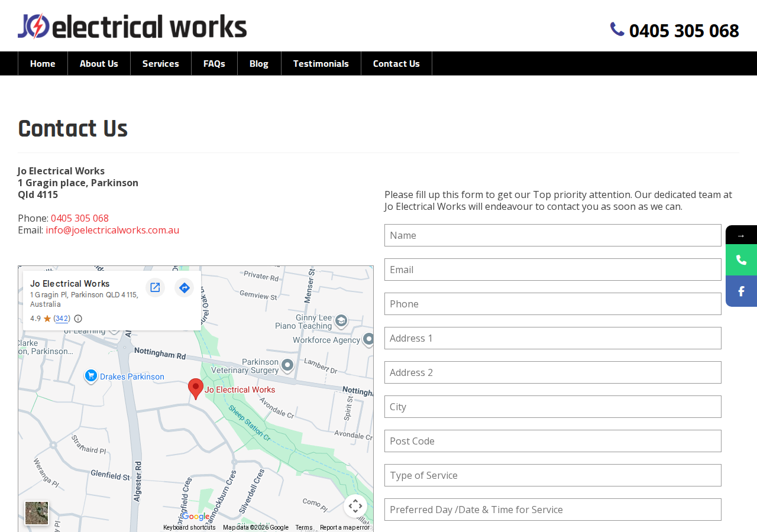This screenshot has width=757, height=532.
Task: Open the Services menu item
Action: 161,63
